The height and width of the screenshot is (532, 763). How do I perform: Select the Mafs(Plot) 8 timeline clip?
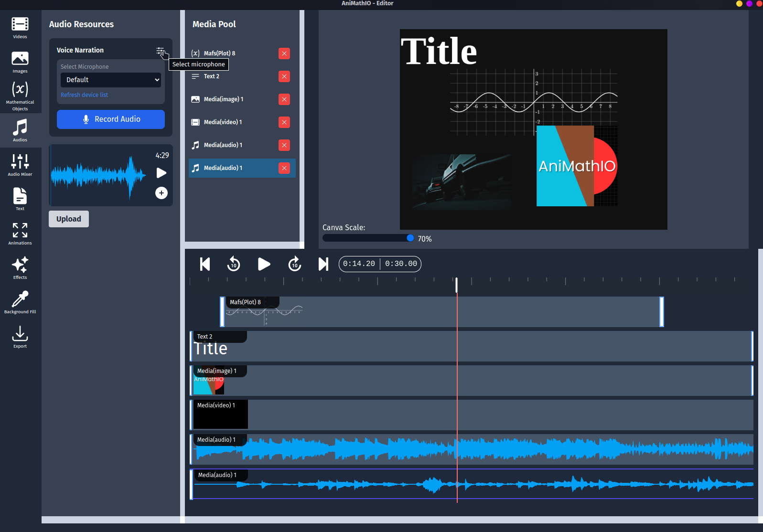coord(442,312)
